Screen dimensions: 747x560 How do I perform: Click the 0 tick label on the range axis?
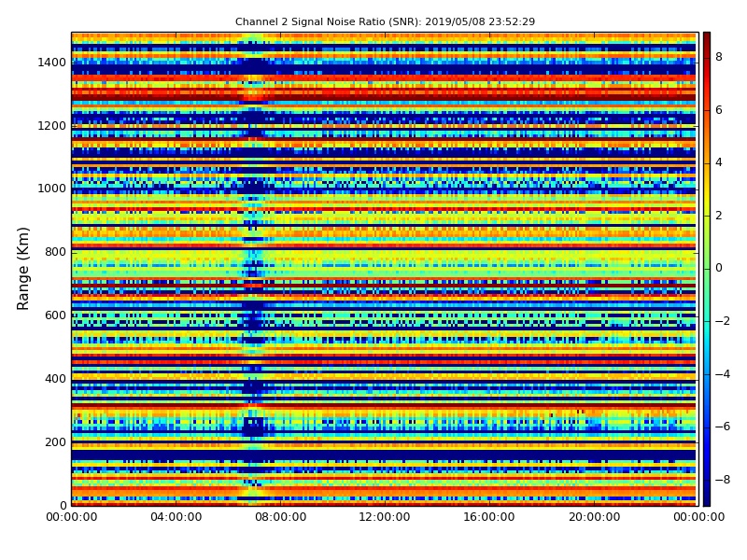(63, 505)
